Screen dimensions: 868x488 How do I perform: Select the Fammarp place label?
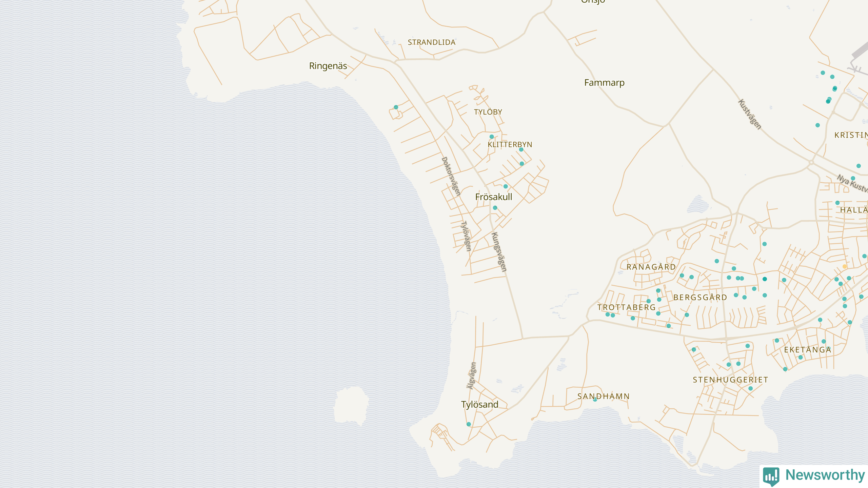click(x=604, y=83)
